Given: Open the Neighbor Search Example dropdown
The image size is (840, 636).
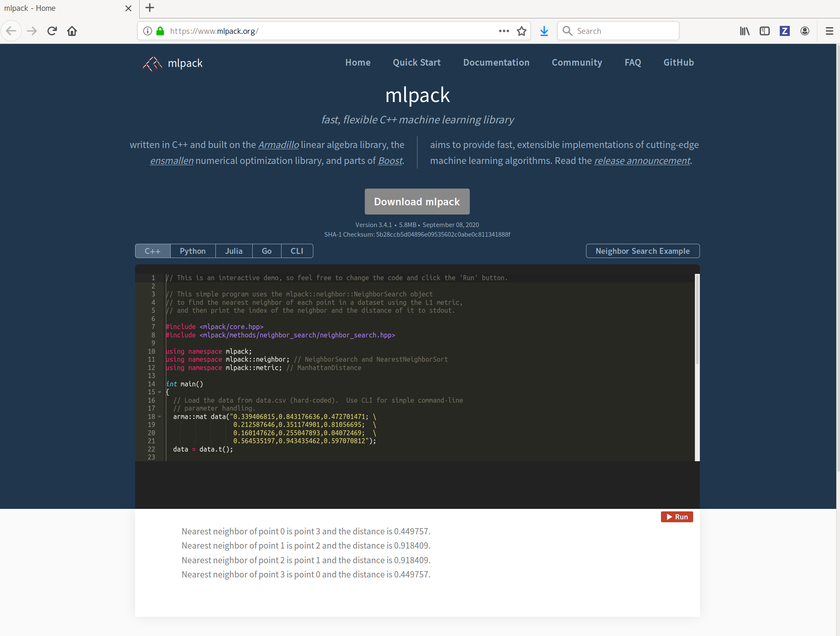Looking at the screenshot, I should (x=643, y=251).
